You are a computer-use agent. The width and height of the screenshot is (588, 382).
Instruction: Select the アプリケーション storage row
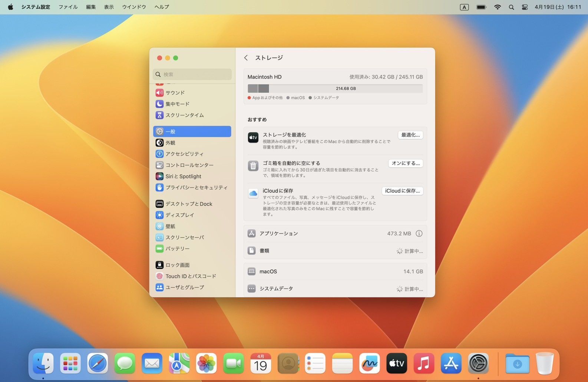click(x=335, y=233)
